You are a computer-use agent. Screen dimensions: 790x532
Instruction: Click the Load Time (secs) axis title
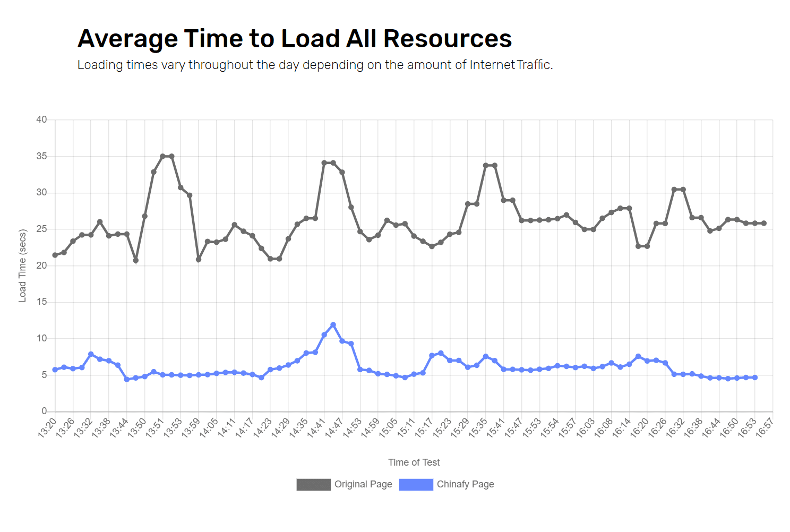click(22, 265)
